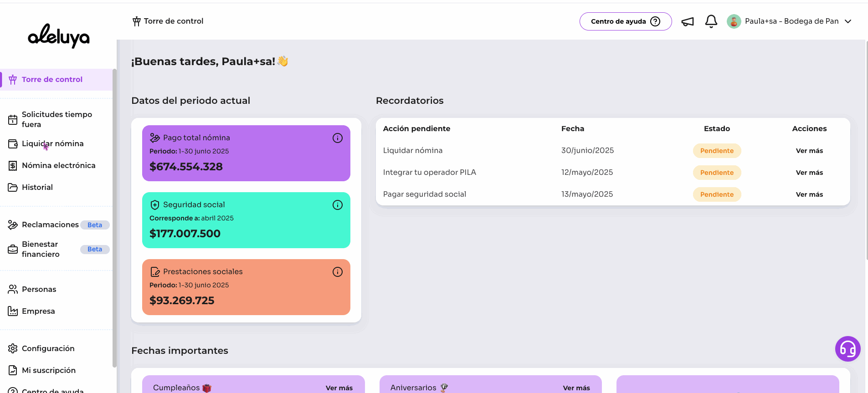This screenshot has width=868, height=393.
Task: Click the announcements megaphone icon
Action: 687,21
